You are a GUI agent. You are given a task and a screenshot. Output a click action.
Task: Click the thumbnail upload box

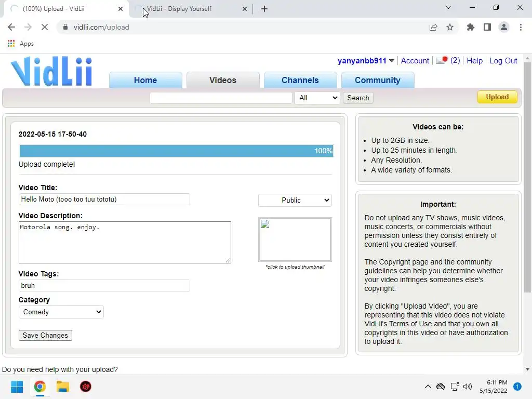click(295, 240)
